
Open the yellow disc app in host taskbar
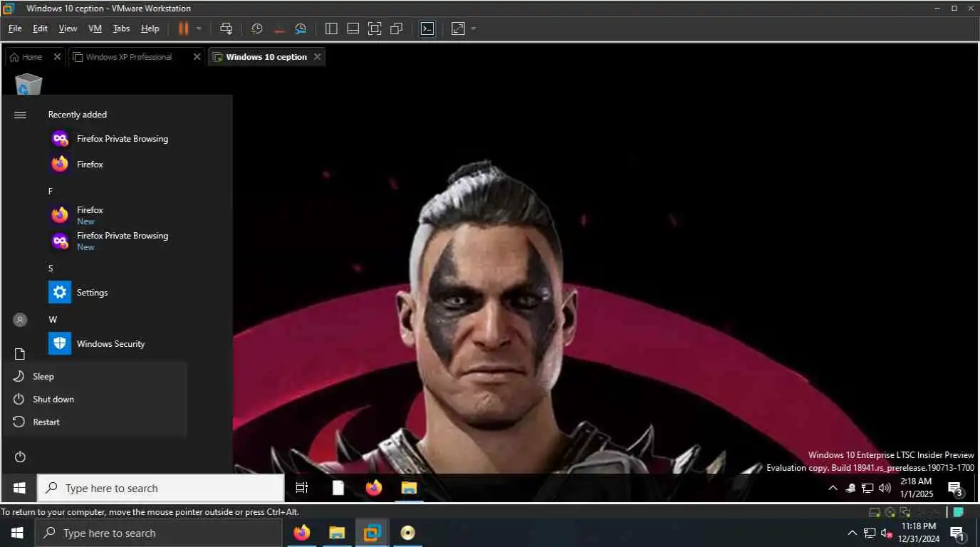pos(407,533)
